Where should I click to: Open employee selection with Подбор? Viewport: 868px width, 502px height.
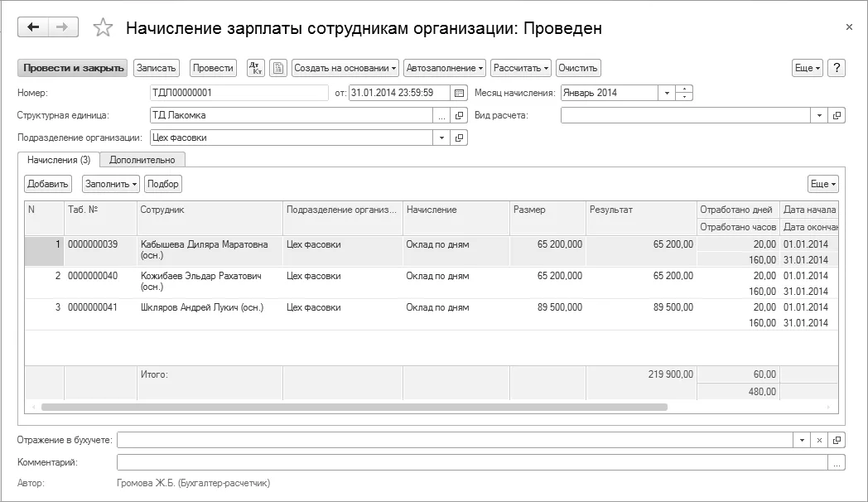pyautogui.click(x=162, y=184)
